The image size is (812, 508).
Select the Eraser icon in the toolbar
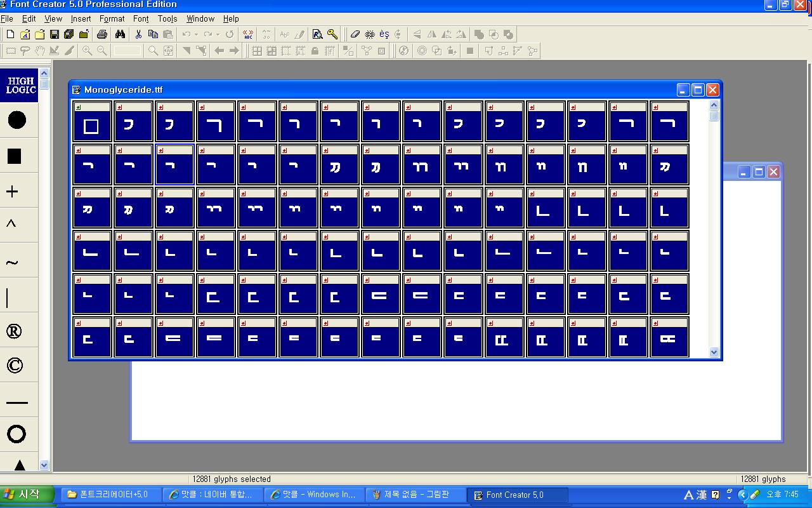point(355,34)
